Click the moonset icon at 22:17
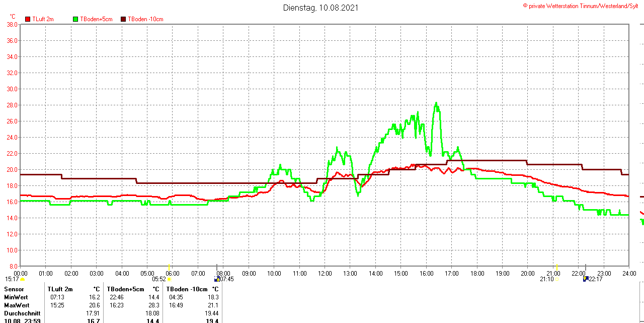The width and height of the screenshot is (644, 323). pyautogui.click(x=586, y=279)
